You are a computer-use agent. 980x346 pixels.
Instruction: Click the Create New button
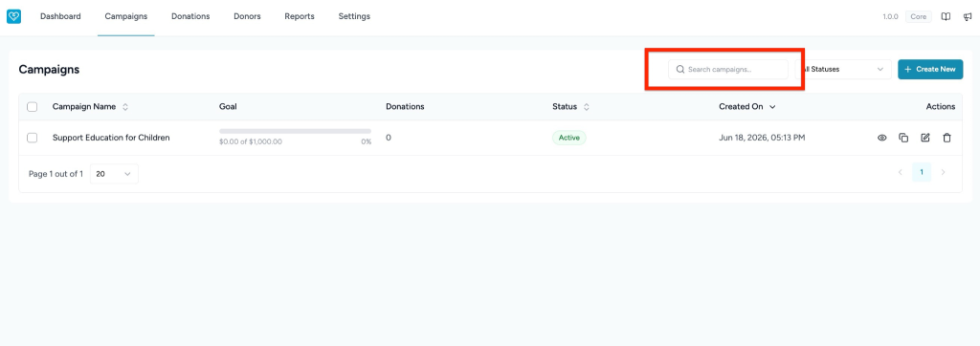pos(930,70)
